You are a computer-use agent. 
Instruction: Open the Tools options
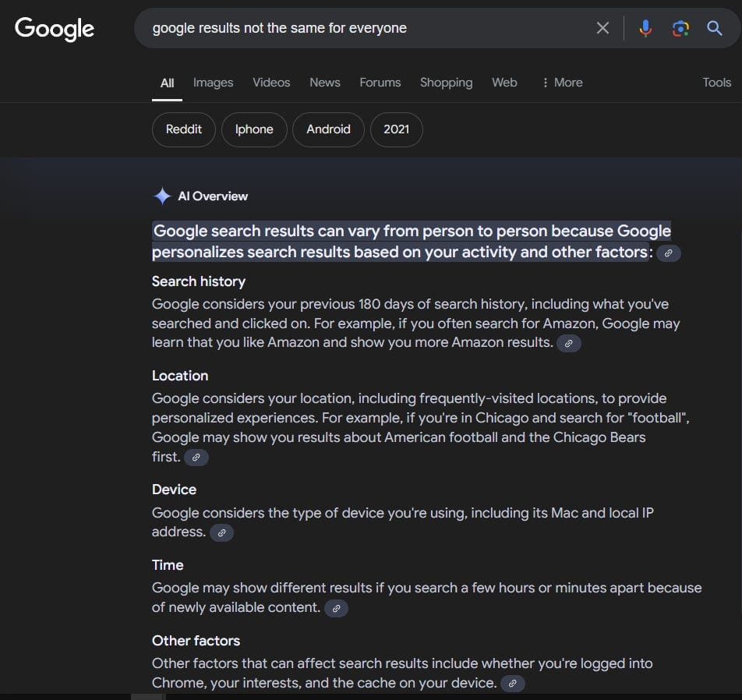716,83
